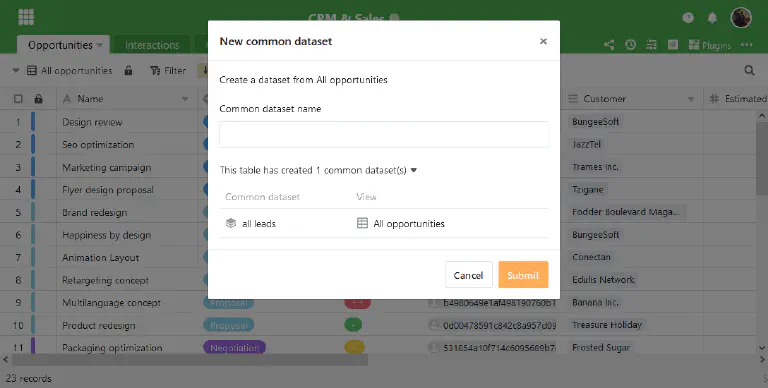Collapse the created common datasets list
Viewport: 768px width, 388px height.
pos(413,170)
